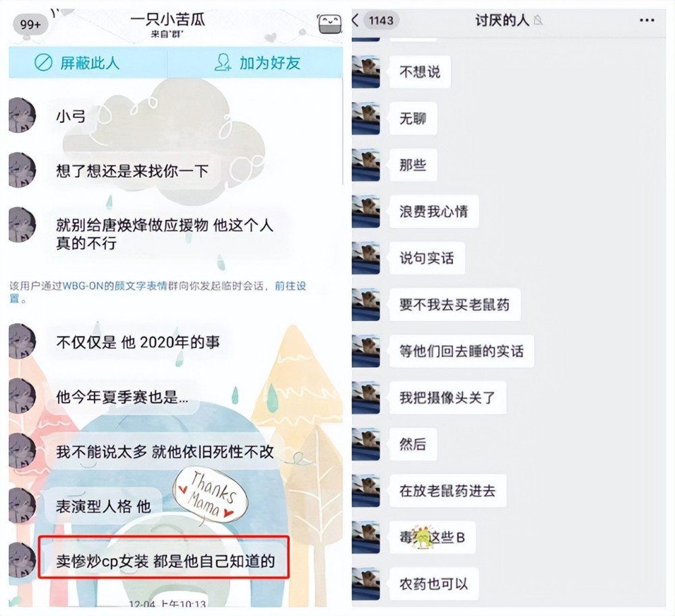Viewport: 675px width, 616px height.
Task: Tap sender avatar beside 小弓 message
Action: coord(21,115)
